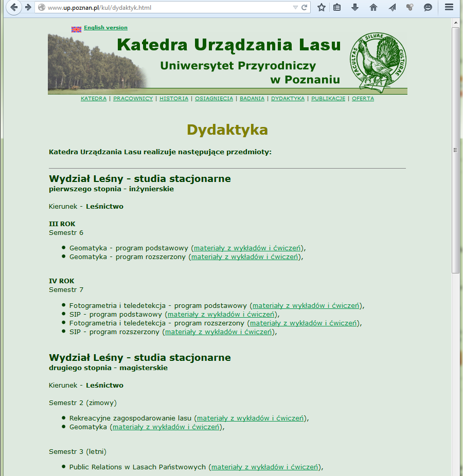The width and height of the screenshot is (463, 476).
Task: Click the globe site identity icon
Action: click(42, 8)
